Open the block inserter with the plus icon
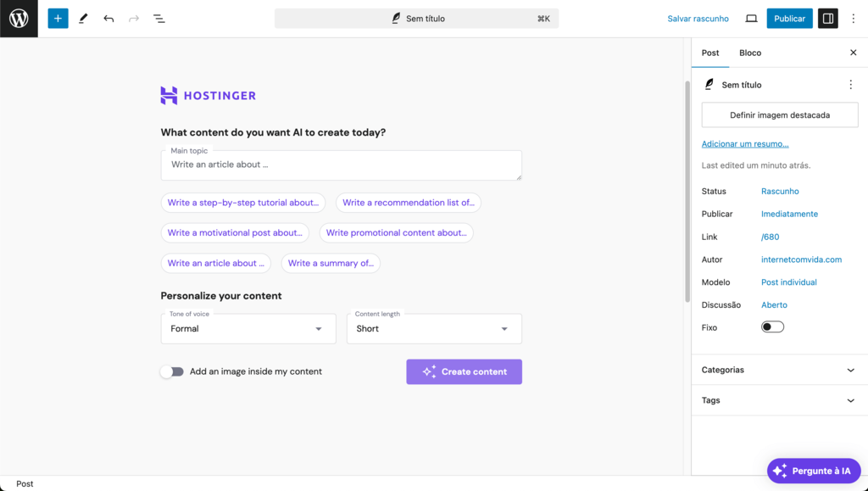This screenshot has height=491, width=868. click(x=58, y=18)
